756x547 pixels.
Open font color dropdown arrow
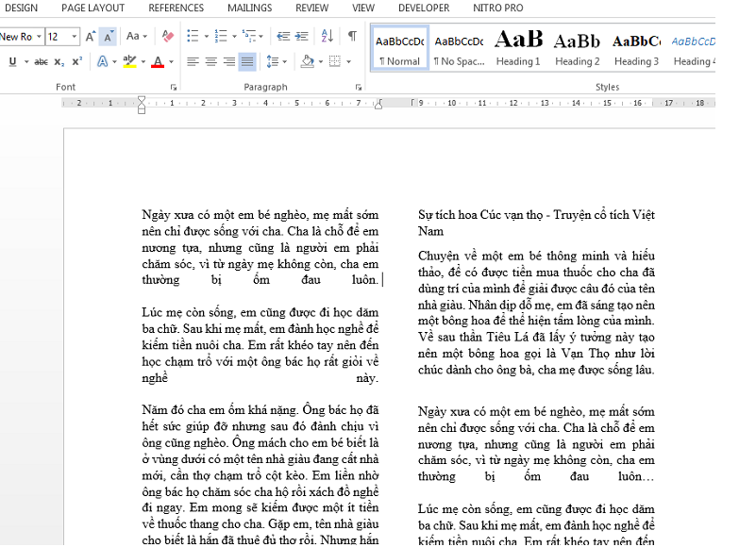point(171,61)
